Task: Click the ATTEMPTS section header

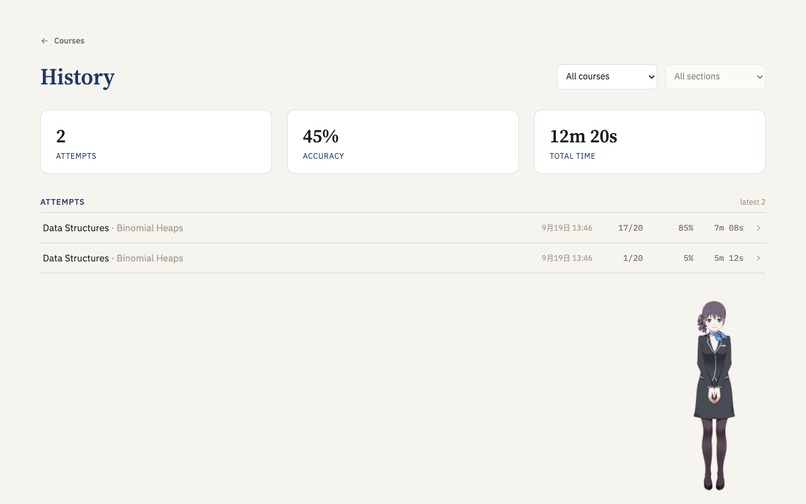Action: coord(62,202)
